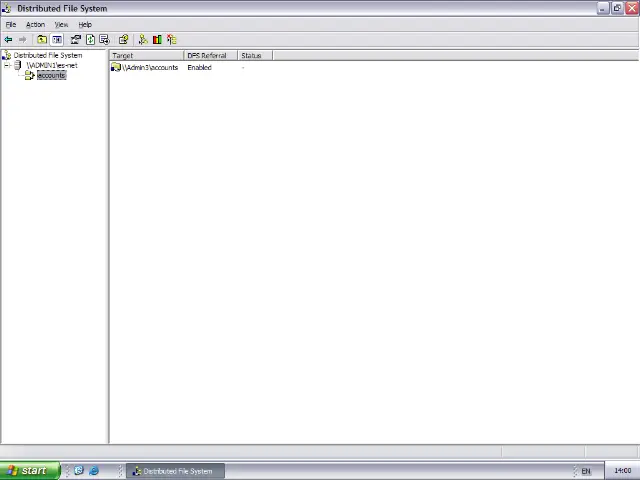Click the Check Status toolbar icon
640x480 pixels.
157,40
